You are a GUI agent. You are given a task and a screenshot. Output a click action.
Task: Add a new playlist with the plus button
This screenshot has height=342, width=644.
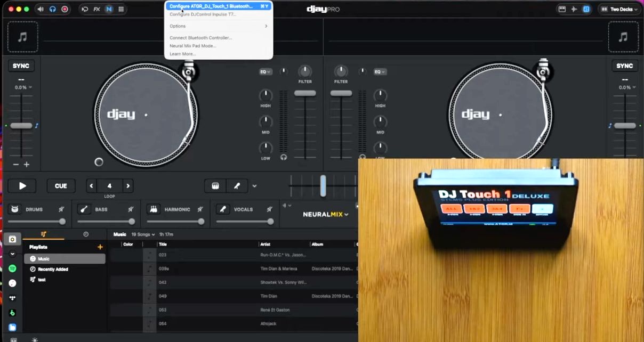[x=100, y=247]
